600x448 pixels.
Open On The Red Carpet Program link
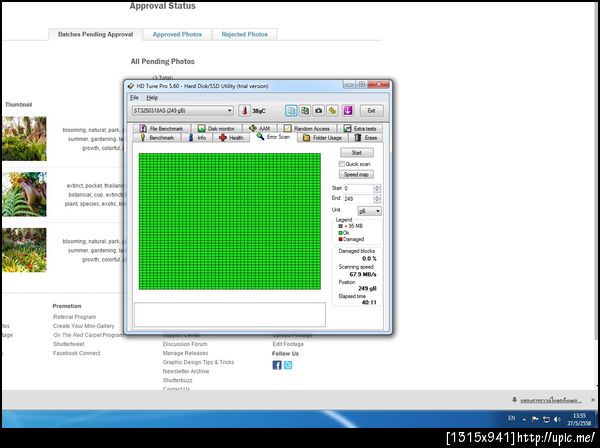[88, 335]
